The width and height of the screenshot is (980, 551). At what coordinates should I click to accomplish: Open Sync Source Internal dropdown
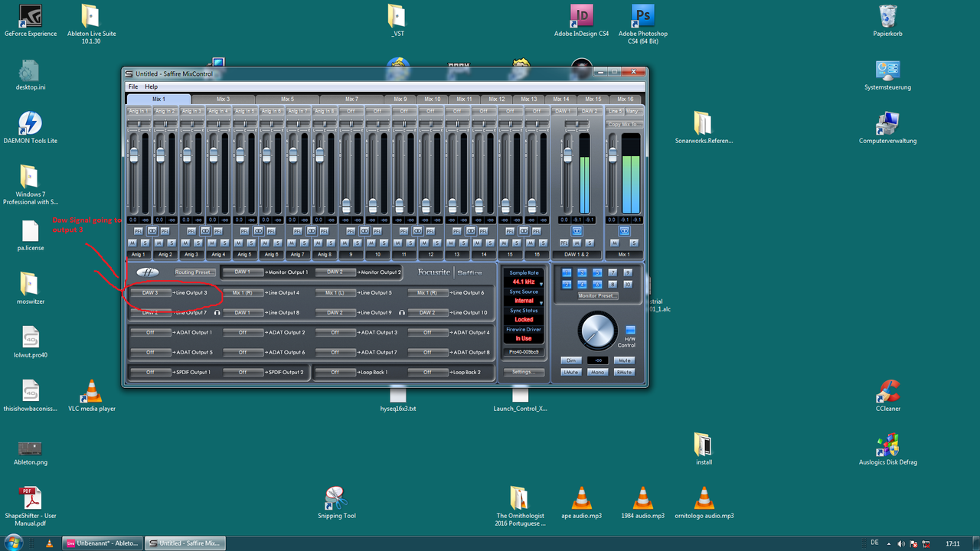pyautogui.click(x=524, y=301)
